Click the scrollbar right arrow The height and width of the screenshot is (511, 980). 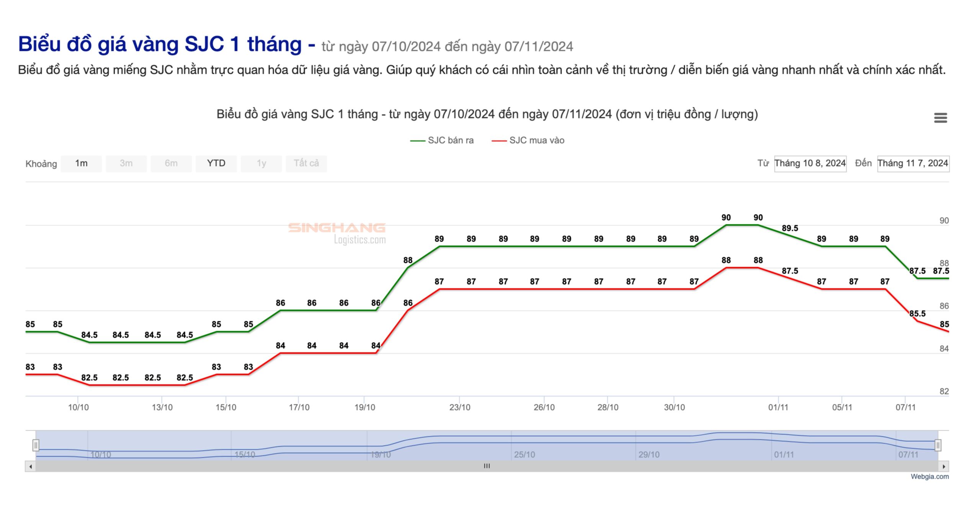(x=944, y=466)
